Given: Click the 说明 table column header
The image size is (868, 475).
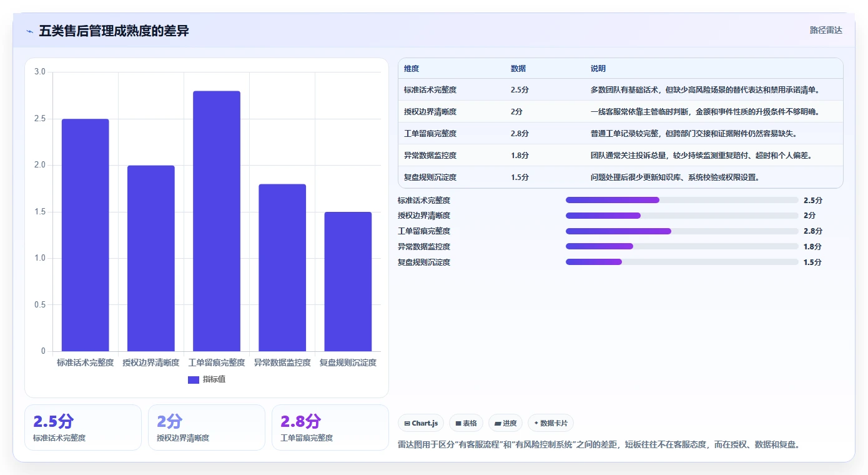Looking at the screenshot, I should pyautogui.click(x=598, y=69).
